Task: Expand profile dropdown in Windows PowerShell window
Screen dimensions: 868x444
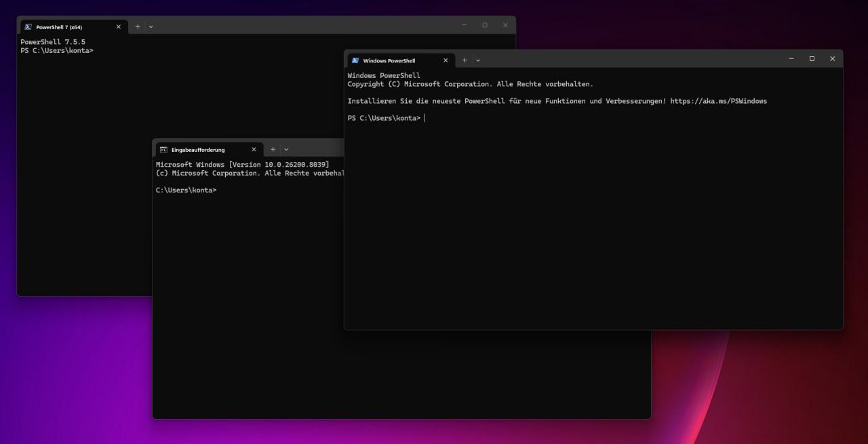Action: [478, 60]
